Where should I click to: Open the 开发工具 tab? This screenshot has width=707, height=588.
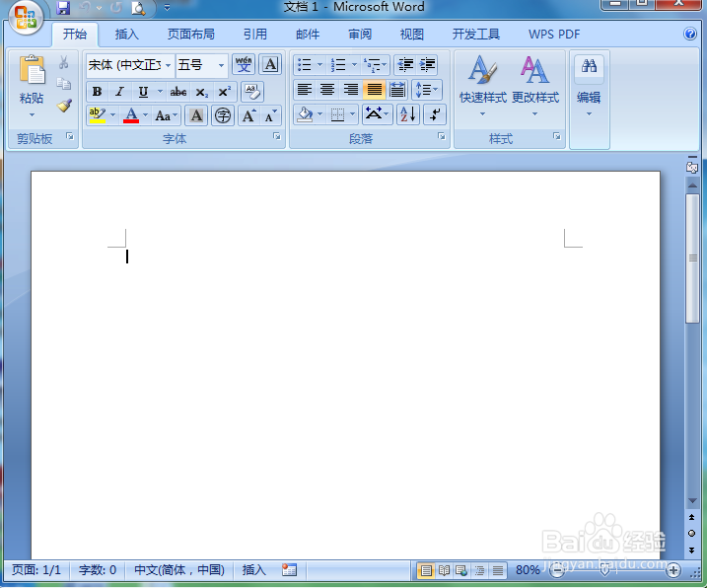click(475, 35)
